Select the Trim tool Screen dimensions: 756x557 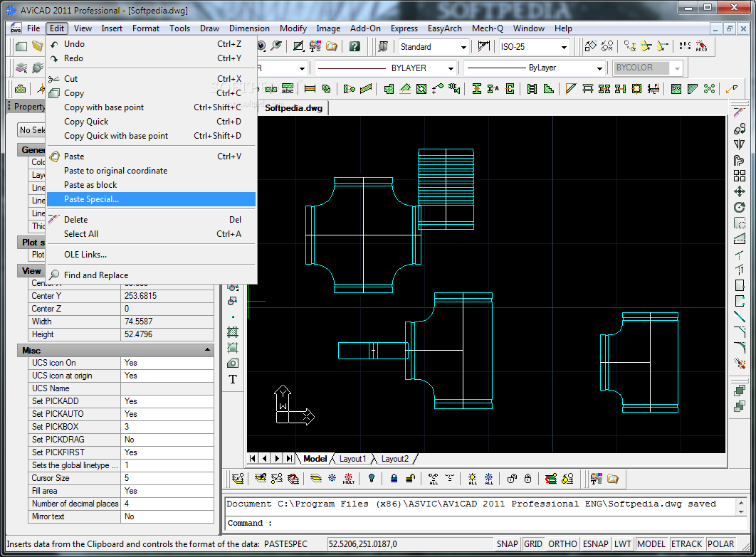coord(739,255)
